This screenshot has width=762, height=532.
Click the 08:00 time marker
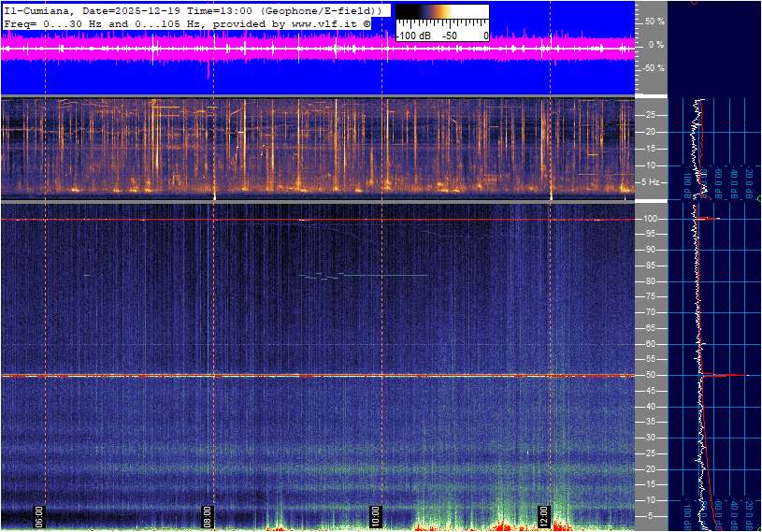pyautogui.click(x=208, y=513)
